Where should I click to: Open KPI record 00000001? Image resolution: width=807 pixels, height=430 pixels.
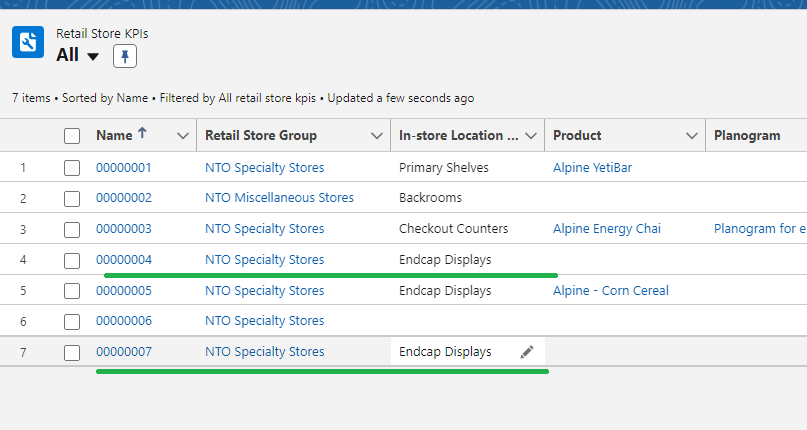[124, 167]
